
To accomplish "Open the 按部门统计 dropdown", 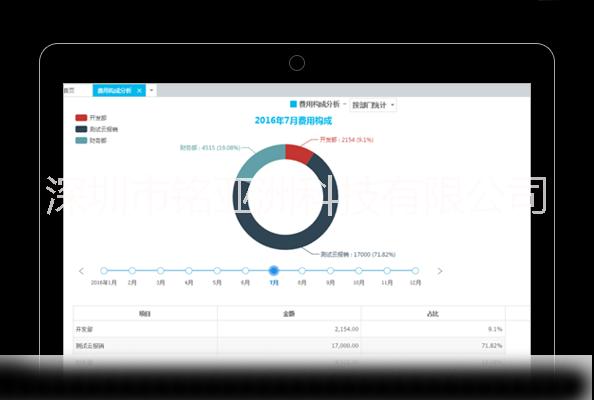I will 373,105.
